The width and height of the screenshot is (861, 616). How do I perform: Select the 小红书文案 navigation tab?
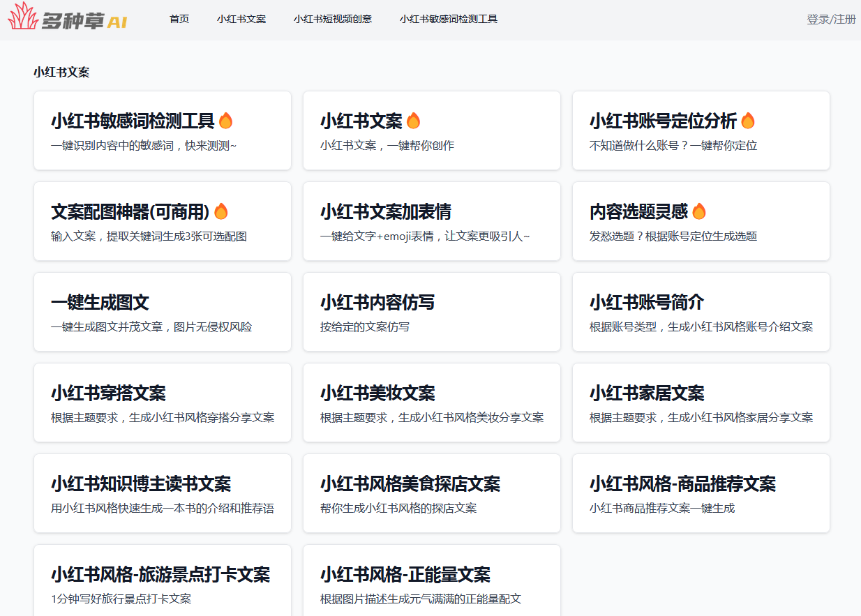pos(241,19)
